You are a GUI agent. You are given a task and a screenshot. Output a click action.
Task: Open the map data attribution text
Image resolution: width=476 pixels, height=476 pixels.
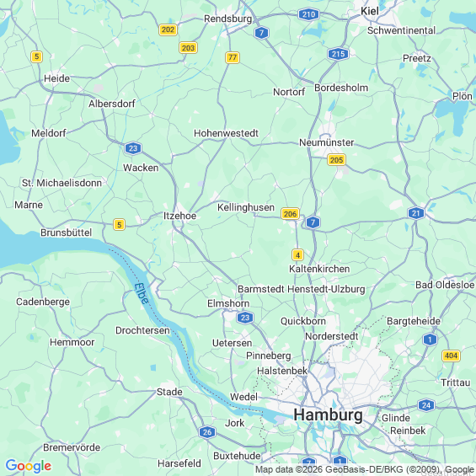coord(365,470)
